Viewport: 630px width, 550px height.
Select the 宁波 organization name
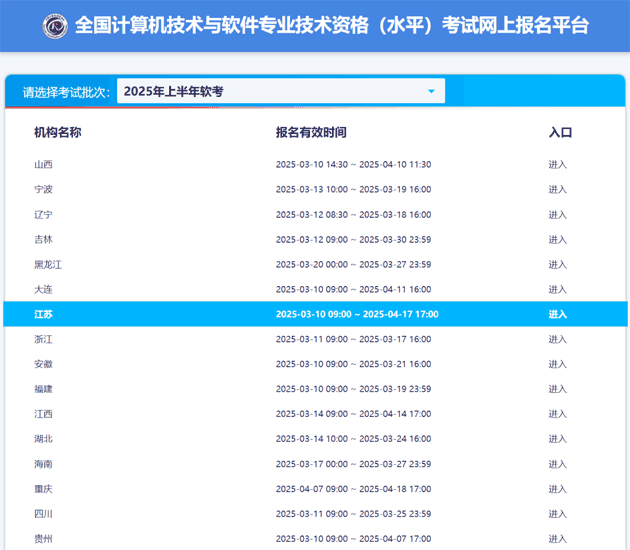[x=43, y=189]
